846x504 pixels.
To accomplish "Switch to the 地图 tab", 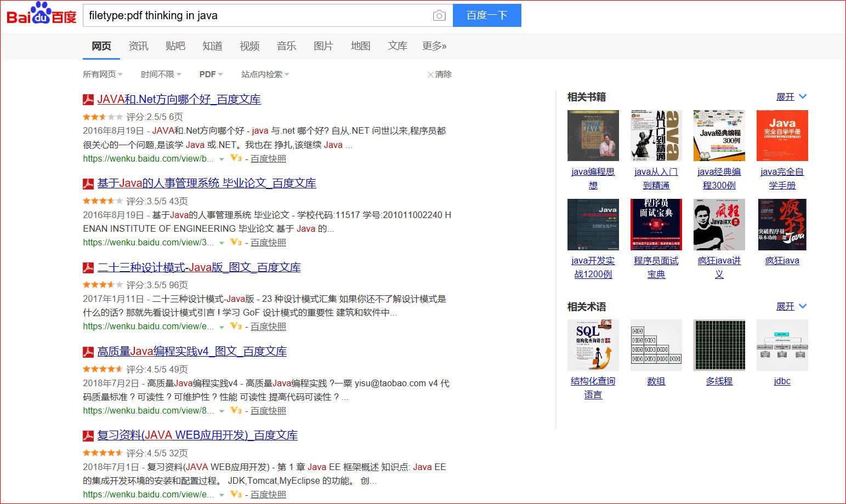I will pos(360,46).
